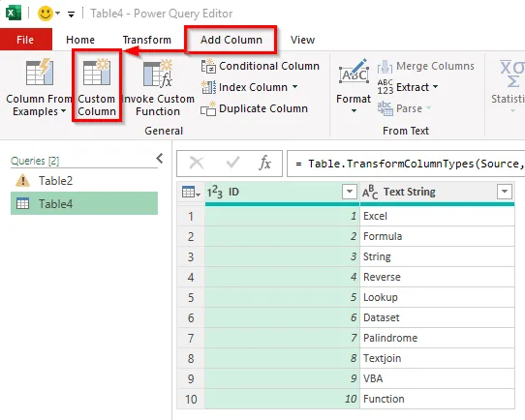Click the Merge Columns icon
The height and width of the screenshot is (420, 525).
tap(386, 66)
